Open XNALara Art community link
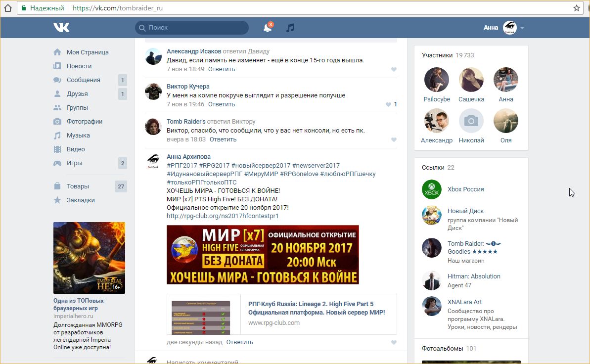 [464, 302]
